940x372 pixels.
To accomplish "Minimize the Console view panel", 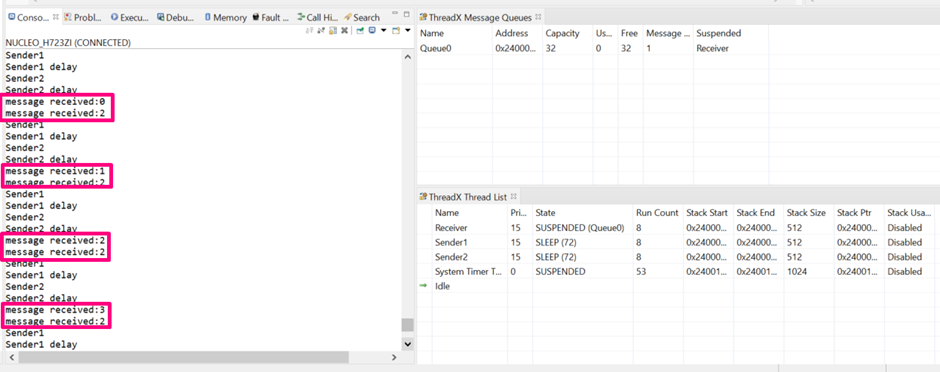I will [x=395, y=13].
